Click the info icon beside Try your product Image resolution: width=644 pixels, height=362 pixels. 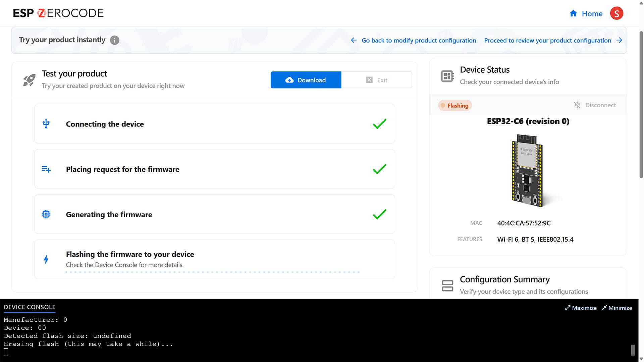pos(114,40)
